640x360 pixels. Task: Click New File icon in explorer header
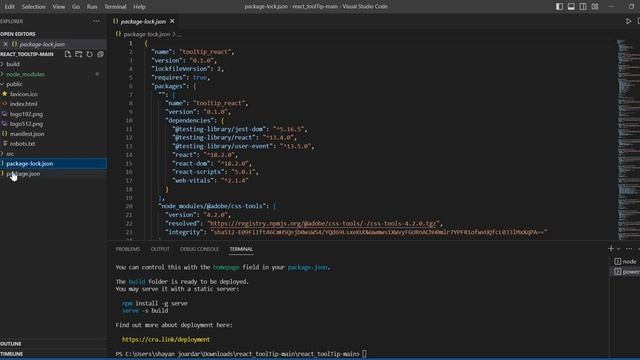coord(68,54)
